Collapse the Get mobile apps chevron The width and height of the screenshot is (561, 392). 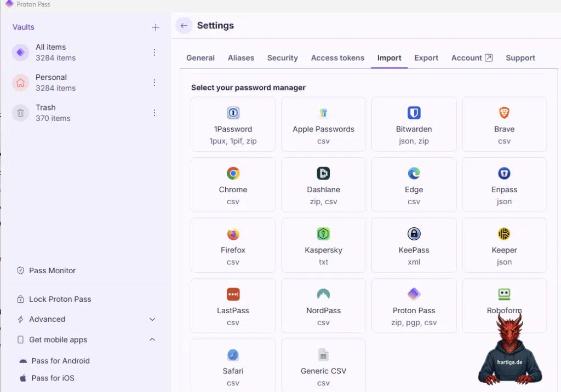[152, 339]
